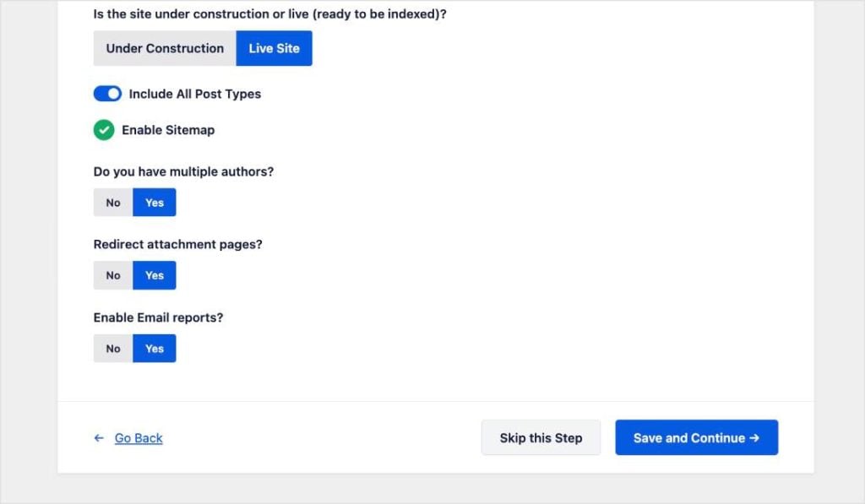
Task: Select Yes for redirect attachment pages
Action: coord(155,275)
